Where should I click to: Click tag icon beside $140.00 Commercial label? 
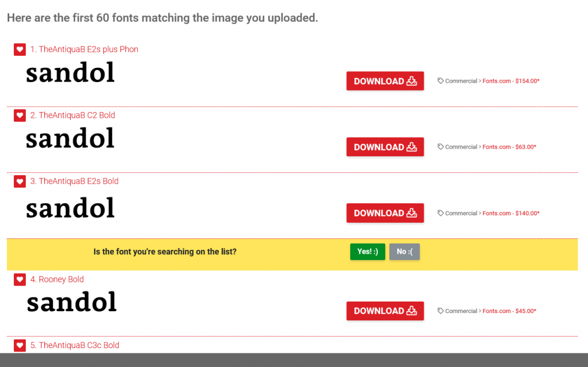440,213
